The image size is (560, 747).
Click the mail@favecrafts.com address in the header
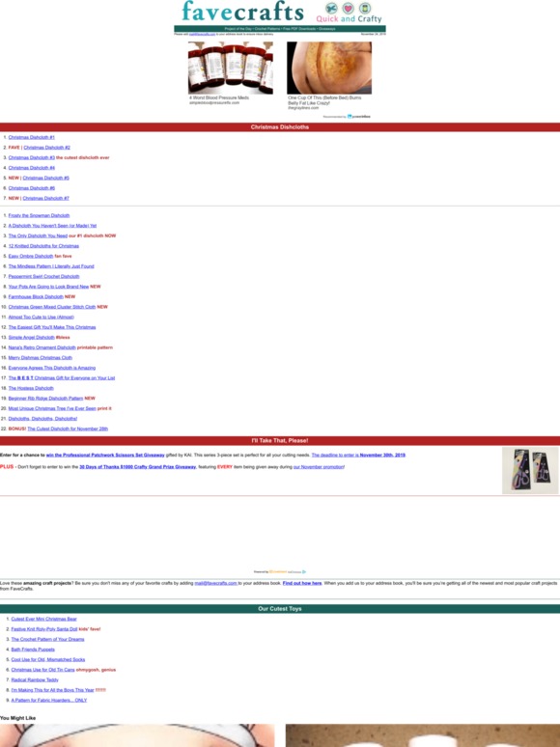202,35
